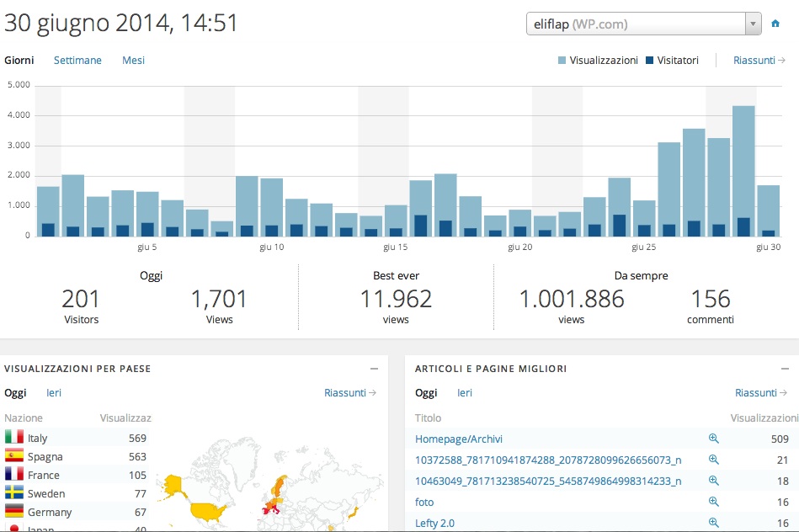Click the France flag icon
This screenshot has height=532, width=799.
click(13, 475)
